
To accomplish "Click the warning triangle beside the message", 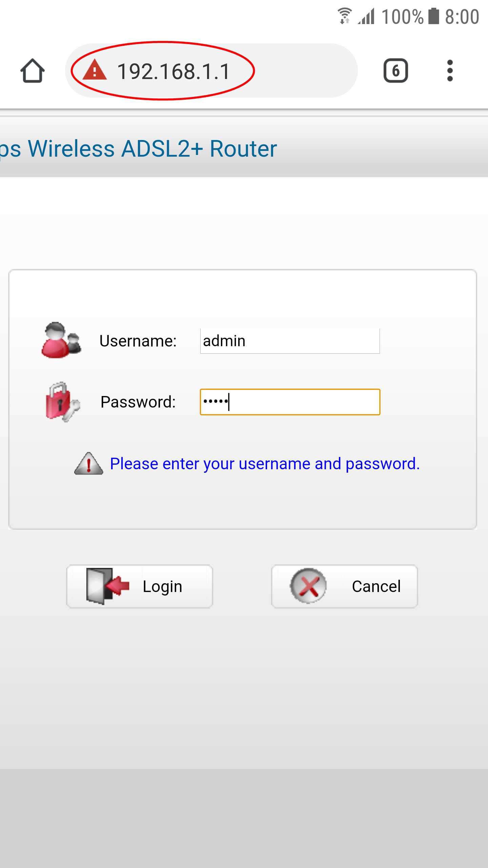I will point(88,463).
